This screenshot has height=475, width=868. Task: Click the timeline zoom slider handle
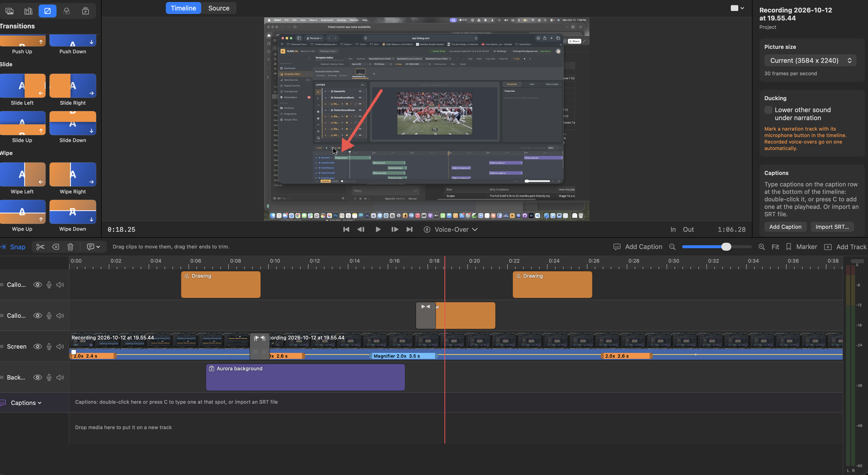726,247
